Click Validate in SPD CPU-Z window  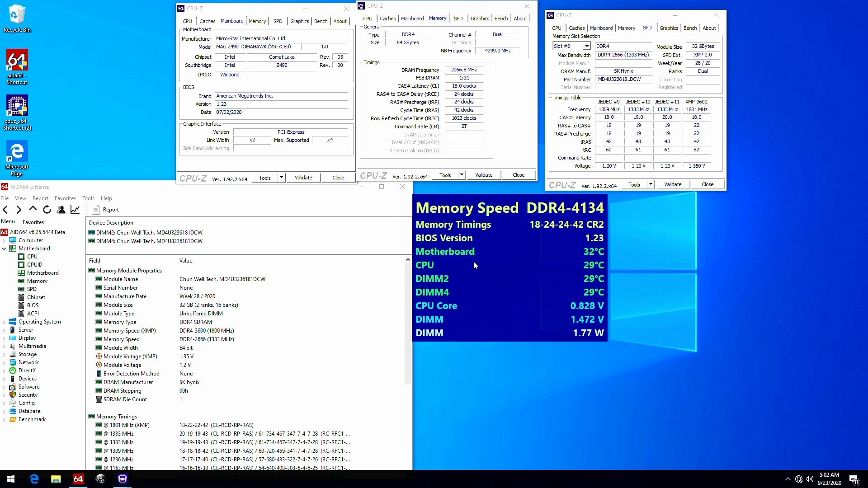click(x=673, y=184)
